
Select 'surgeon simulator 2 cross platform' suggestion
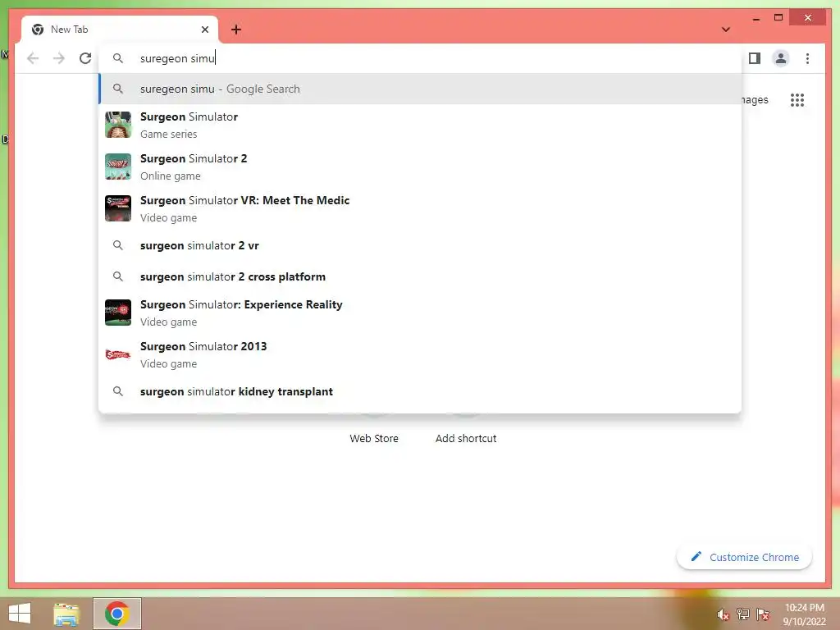click(x=421, y=276)
